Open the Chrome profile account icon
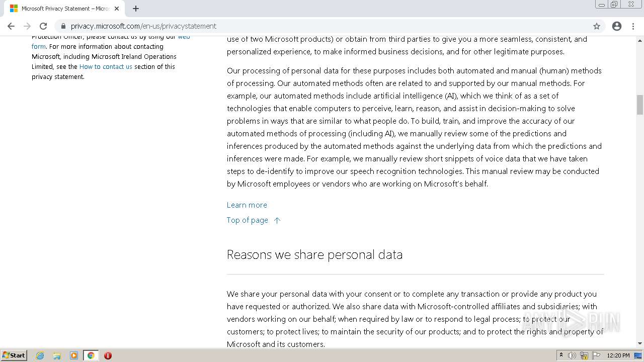This screenshot has width=644, height=362. pos(617,26)
